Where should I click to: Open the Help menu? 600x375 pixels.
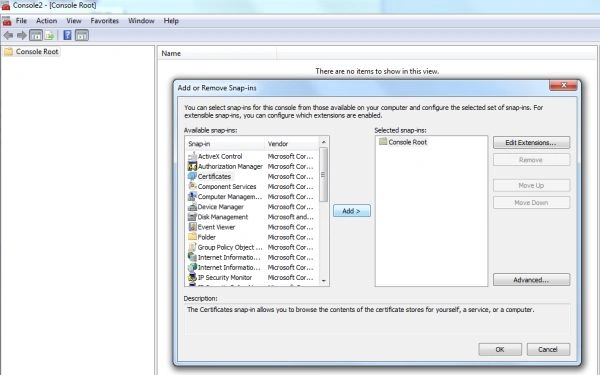coord(171,21)
